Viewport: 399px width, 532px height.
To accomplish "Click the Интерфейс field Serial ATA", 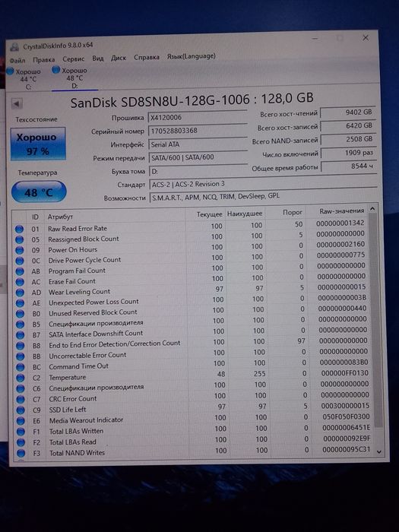I will point(198,144).
